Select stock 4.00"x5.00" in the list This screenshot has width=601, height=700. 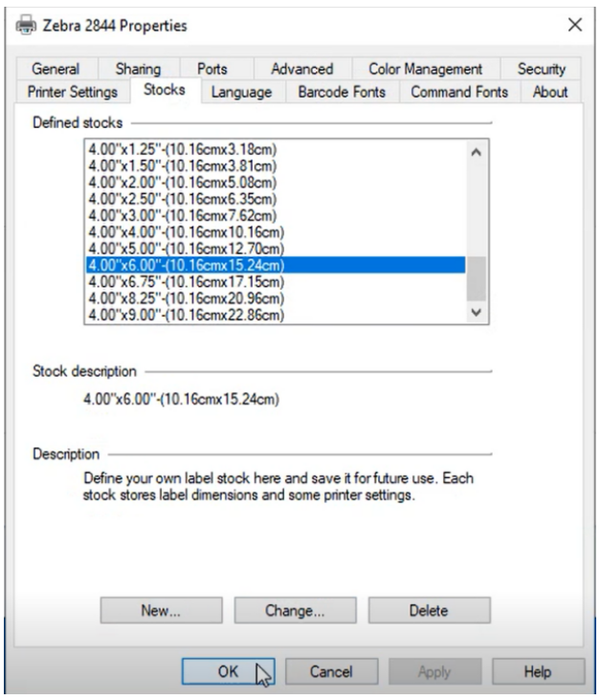coord(276,249)
